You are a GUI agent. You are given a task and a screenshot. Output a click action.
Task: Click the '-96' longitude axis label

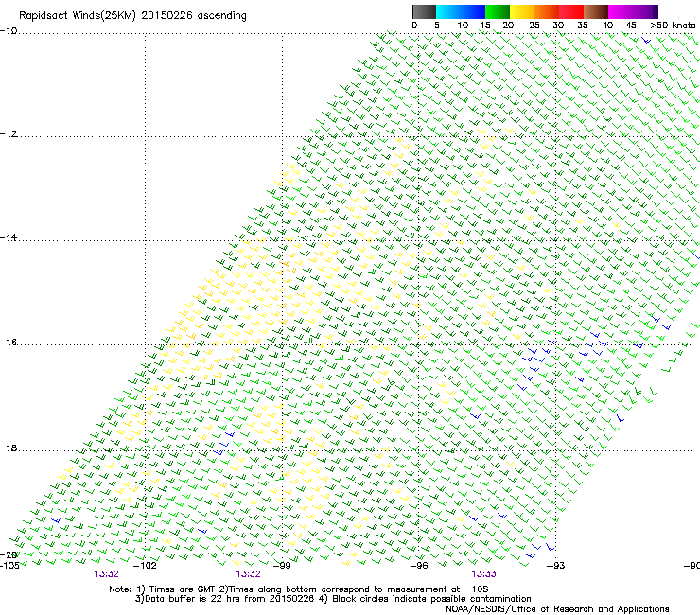(419, 566)
